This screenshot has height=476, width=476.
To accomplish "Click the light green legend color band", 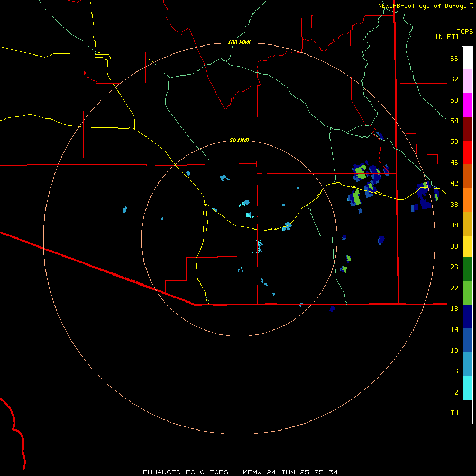I will tap(467, 293).
